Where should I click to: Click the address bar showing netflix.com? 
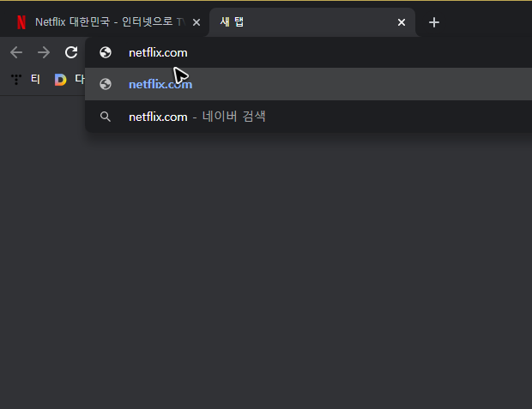(x=308, y=52)
